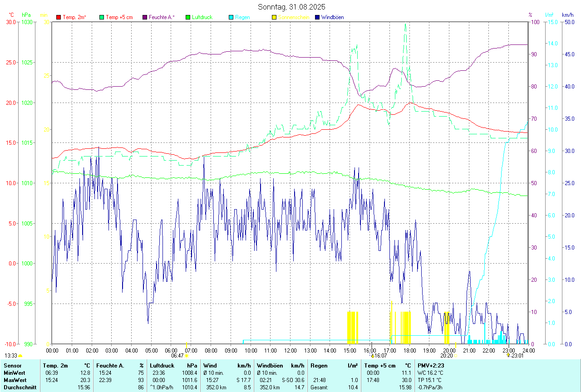Click the yellow Sonnenschein legend square
Viewport: 581px width, 392px height.
point(274,17)
